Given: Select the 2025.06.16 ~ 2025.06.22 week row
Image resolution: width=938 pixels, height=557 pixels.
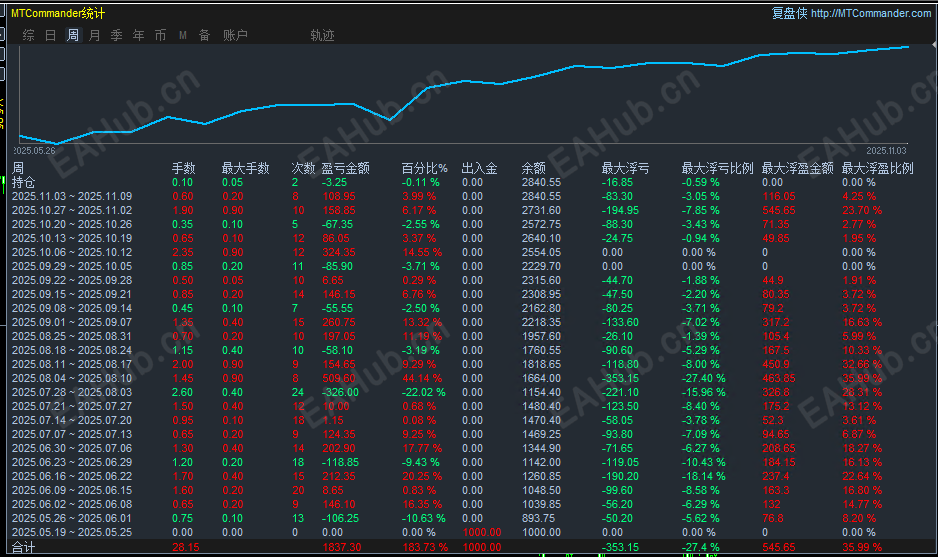Looking at the screenshot, I should [x=470, y=476].
